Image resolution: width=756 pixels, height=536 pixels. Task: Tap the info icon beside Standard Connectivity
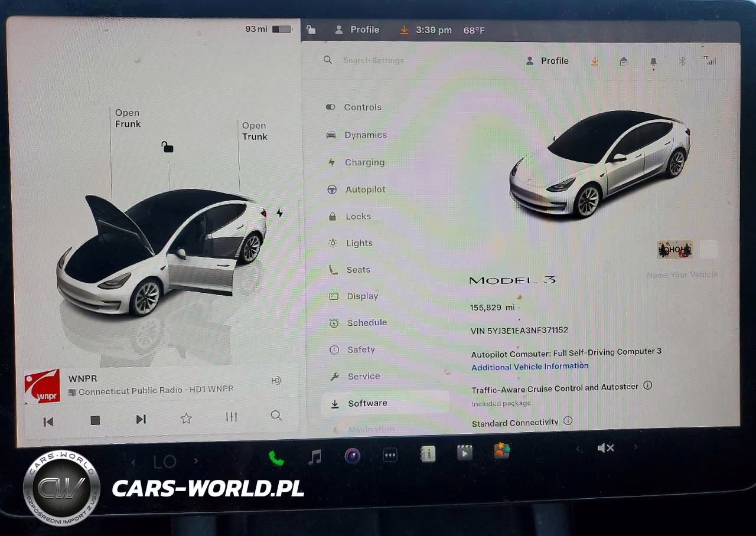point(568,421)
